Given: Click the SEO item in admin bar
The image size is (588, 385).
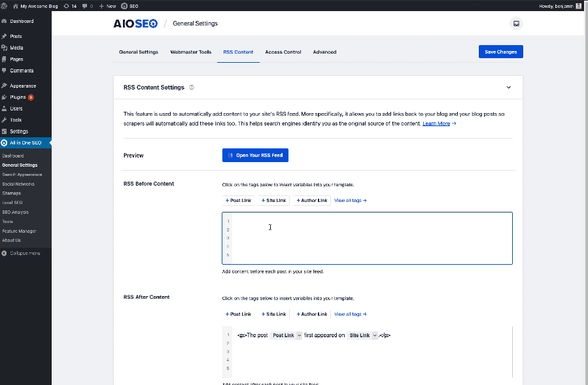Looking at the screenshot, I should point(130,6).
